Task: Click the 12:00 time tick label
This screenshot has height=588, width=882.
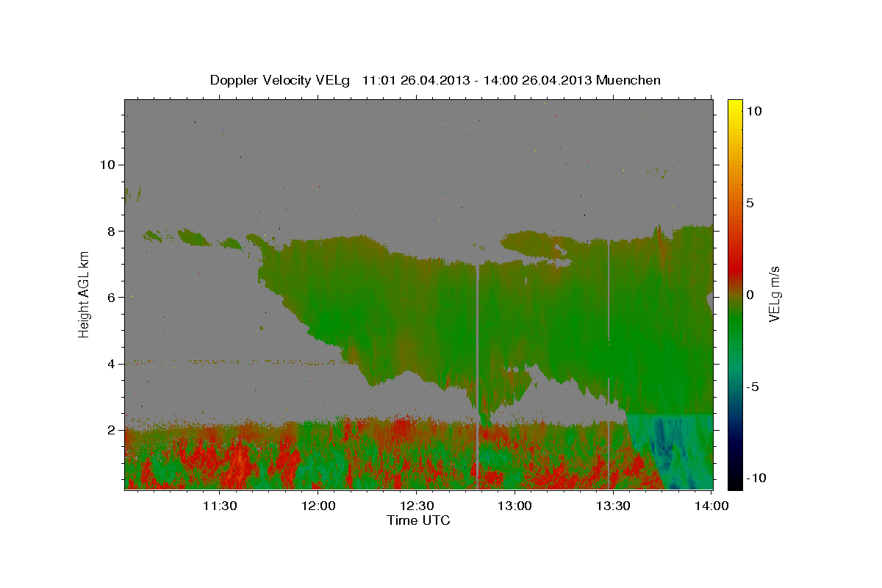Action: click(319, 506)
